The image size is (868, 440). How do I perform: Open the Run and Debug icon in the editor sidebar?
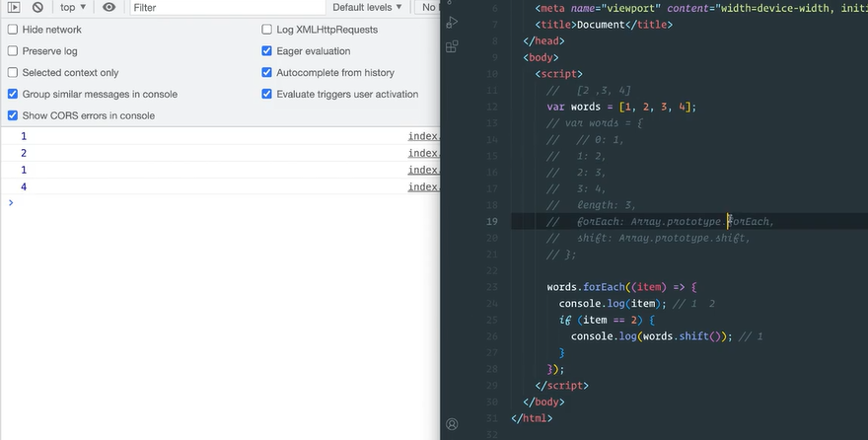(452, 22)
